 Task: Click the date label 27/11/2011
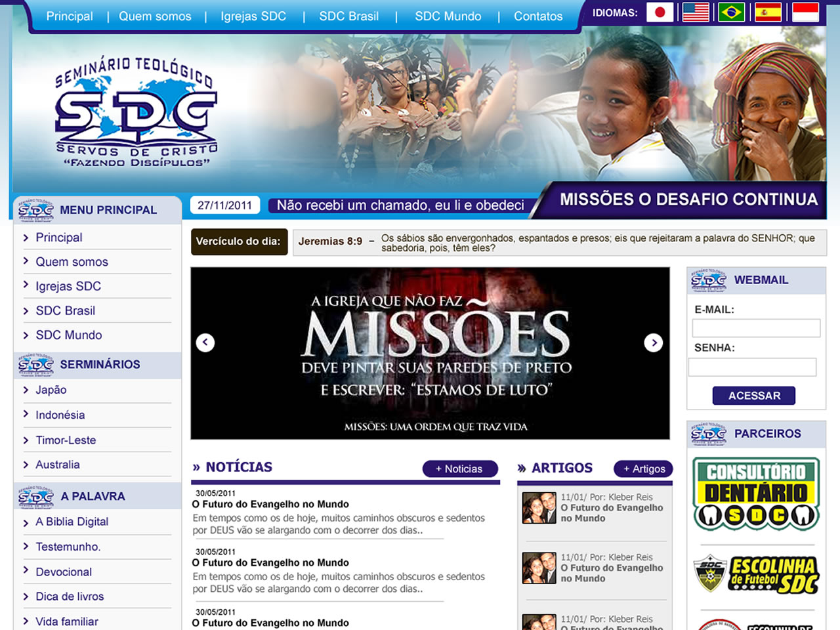click(224, 205)
